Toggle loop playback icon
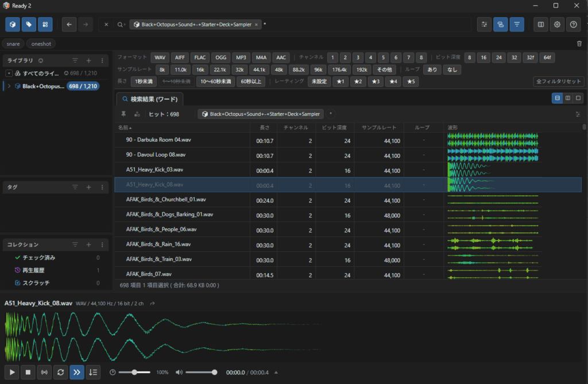The width and height of the screenshot is (588, 384). pos(60,373)
